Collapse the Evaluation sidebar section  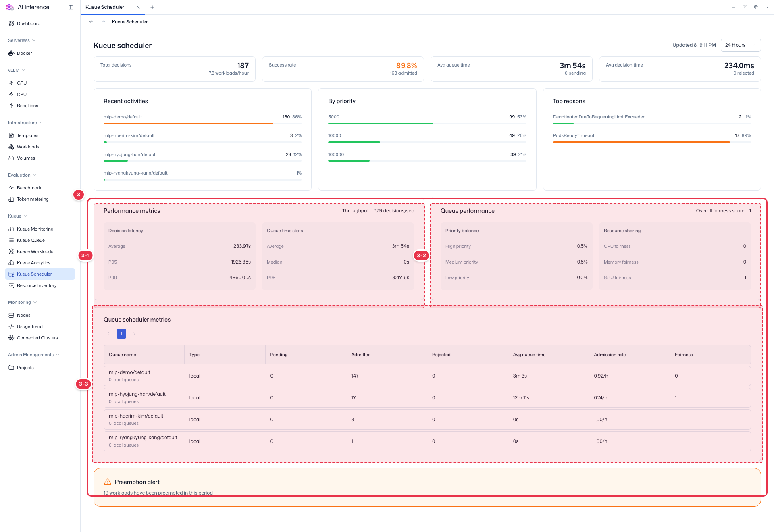pos(22,175)
